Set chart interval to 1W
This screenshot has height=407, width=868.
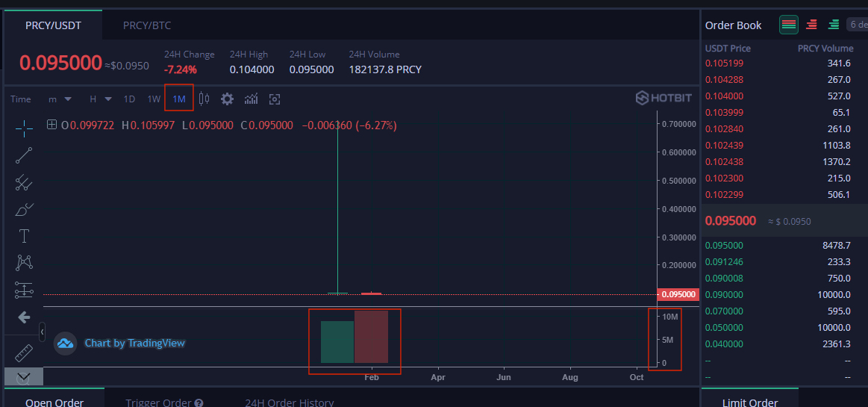(154, 99)
